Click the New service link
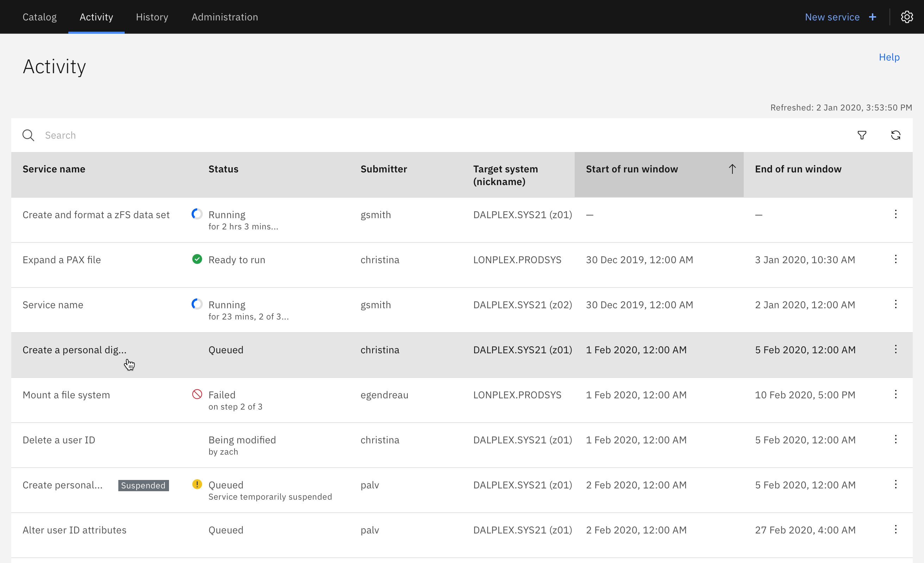 [832, 17]
